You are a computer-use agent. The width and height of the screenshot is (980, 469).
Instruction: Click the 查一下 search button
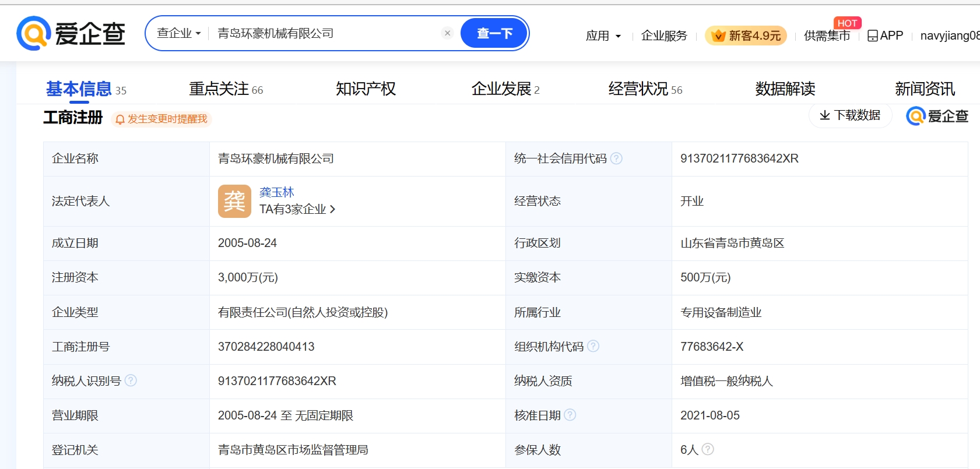pos(494,33)
